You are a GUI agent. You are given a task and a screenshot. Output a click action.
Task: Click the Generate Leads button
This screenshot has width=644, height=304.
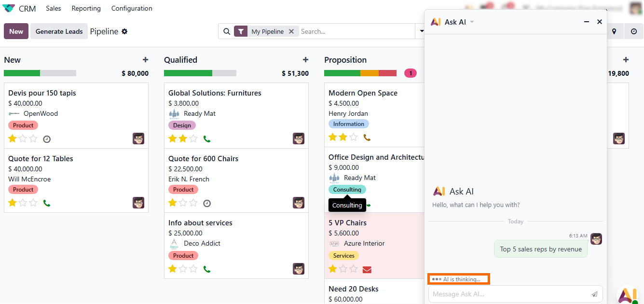pos(59,31)
